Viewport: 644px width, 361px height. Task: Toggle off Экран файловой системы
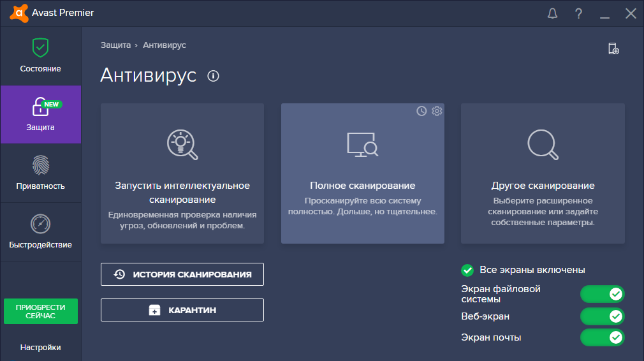(603, 294)
